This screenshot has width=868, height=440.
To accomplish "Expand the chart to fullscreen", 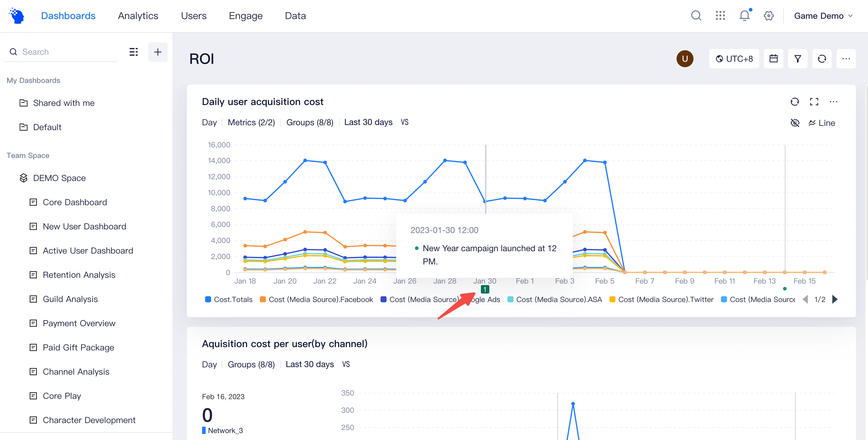I will tap(814, 101).
